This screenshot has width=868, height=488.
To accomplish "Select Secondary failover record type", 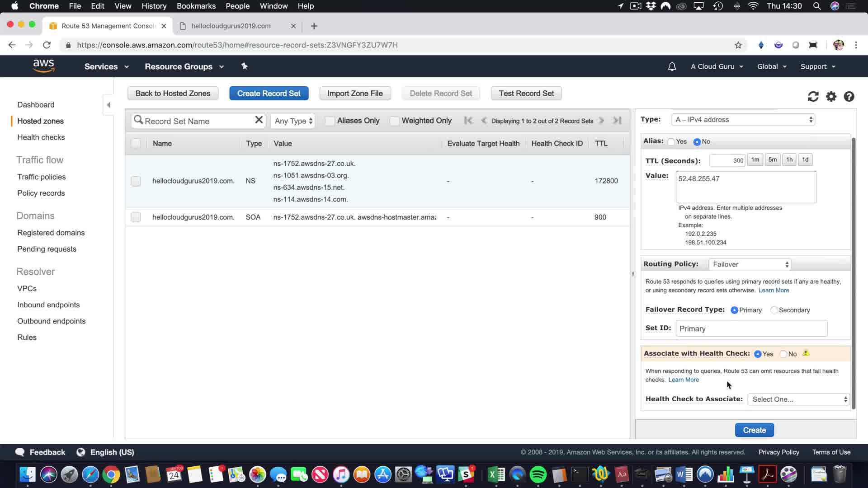I will pos(774,310).
